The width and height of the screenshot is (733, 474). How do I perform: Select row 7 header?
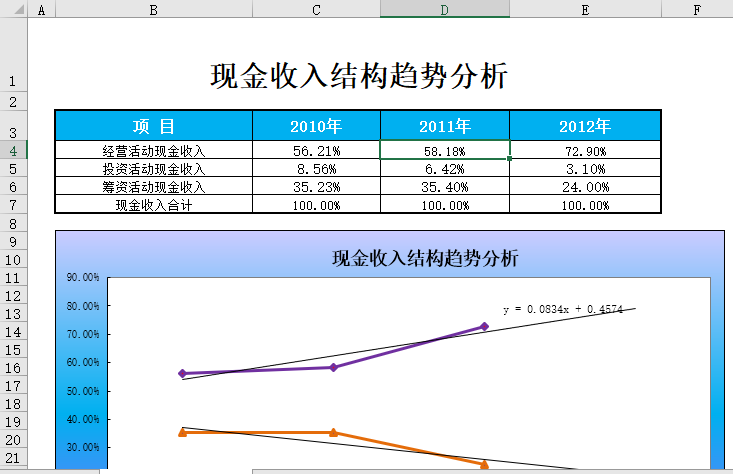point(13,205)
